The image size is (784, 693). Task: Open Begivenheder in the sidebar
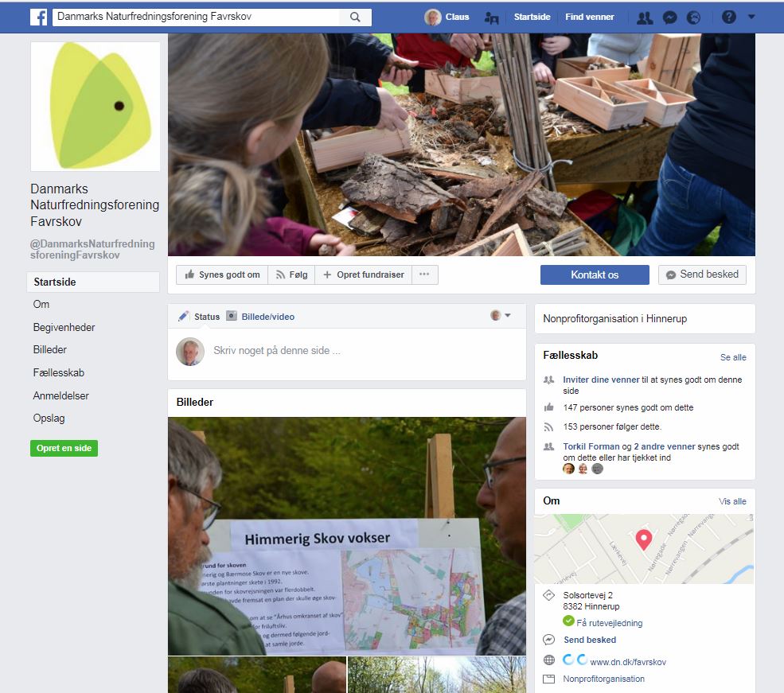tap(64, 327)
